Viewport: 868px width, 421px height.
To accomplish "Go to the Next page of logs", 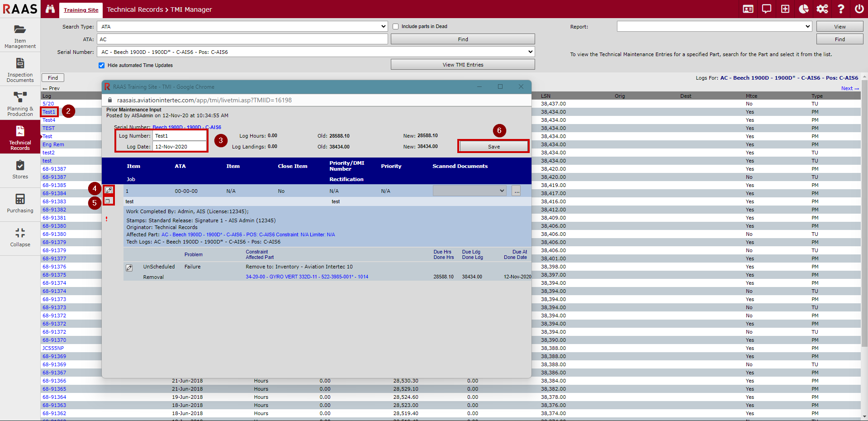I will 850,88.
